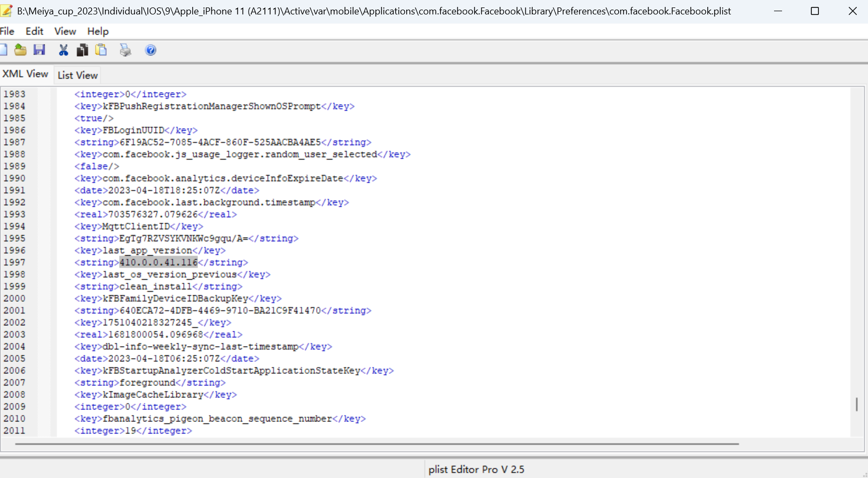Click the FBLoginUUID key line
The image size is (868, 478).
(136, 130)
